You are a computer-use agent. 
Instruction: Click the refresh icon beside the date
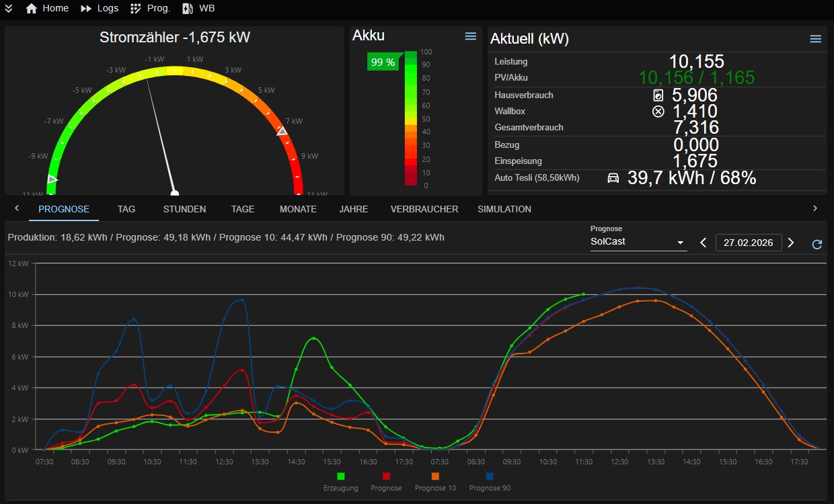click(817, 244)
